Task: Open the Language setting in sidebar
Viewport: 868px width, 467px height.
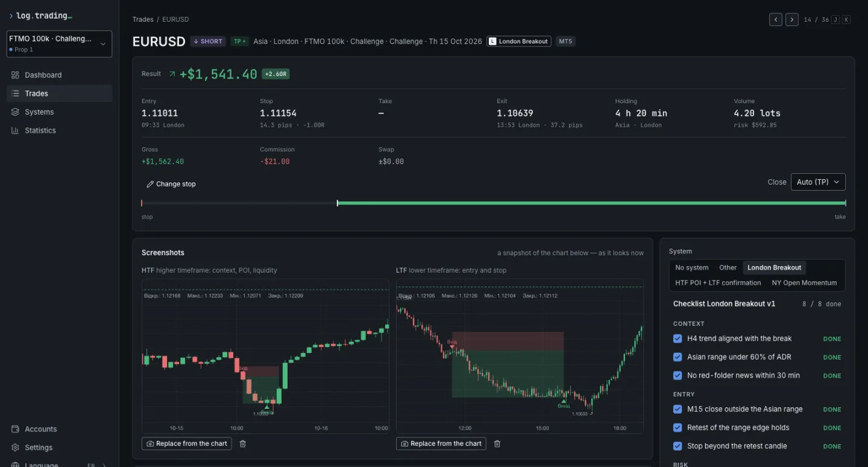Action: [59, 464]
